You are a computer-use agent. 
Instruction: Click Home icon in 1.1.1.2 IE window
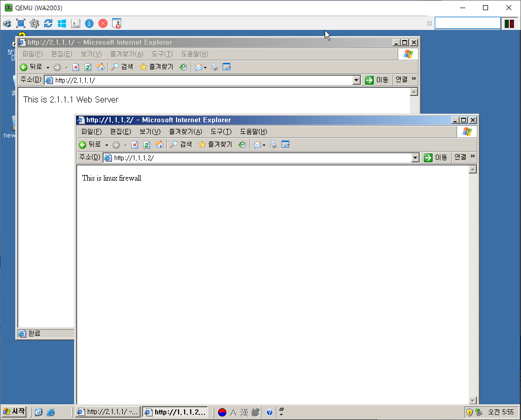click(x=159, y=145)
